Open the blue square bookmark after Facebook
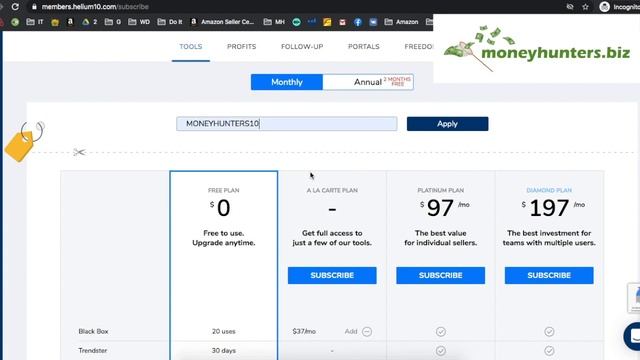This screenshot has width=640, height=360. [x=373, y=22]
